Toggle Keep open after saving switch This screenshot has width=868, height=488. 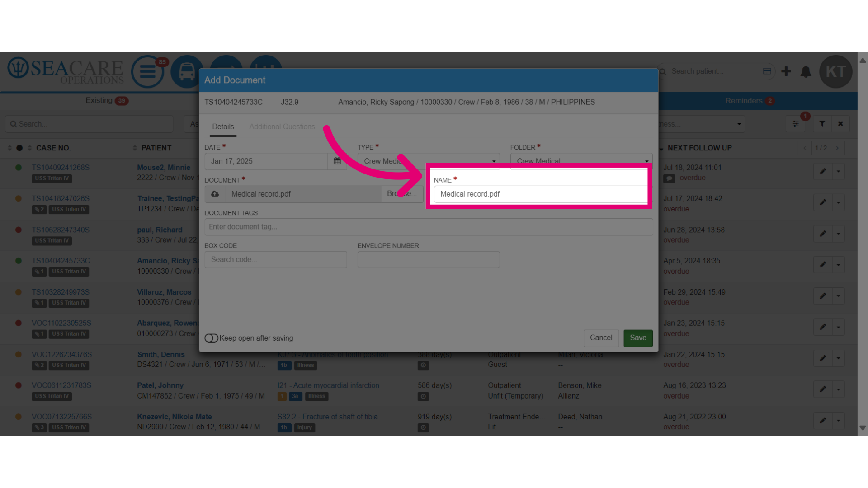coord(211,338)
